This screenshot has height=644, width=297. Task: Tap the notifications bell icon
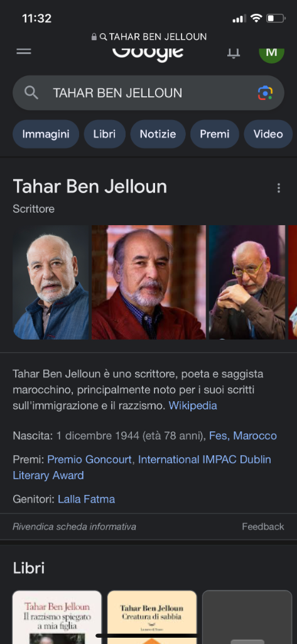234,53
